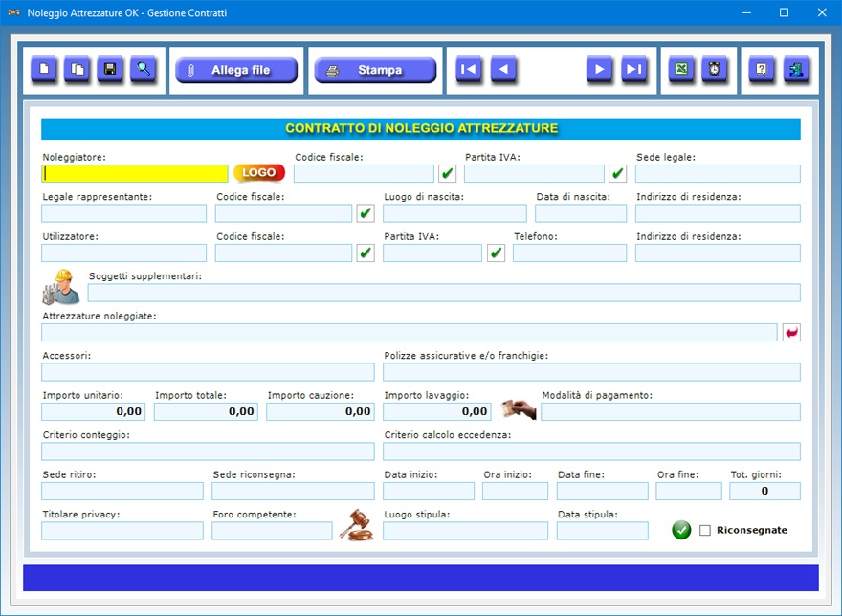Viewport: 842px width, 616px height.
Task: Validate the Noleggiatore's Partita IVA with its checkmark
Action: (x=617, y=173)
